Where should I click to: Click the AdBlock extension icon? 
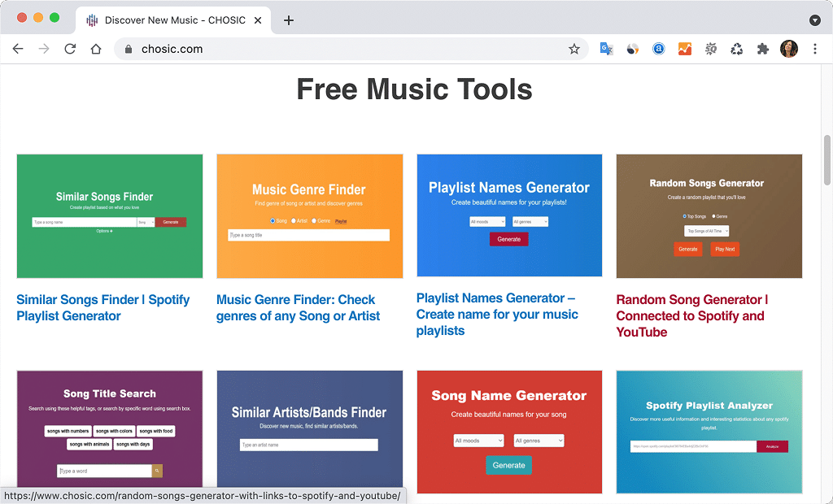coord(659,49)
